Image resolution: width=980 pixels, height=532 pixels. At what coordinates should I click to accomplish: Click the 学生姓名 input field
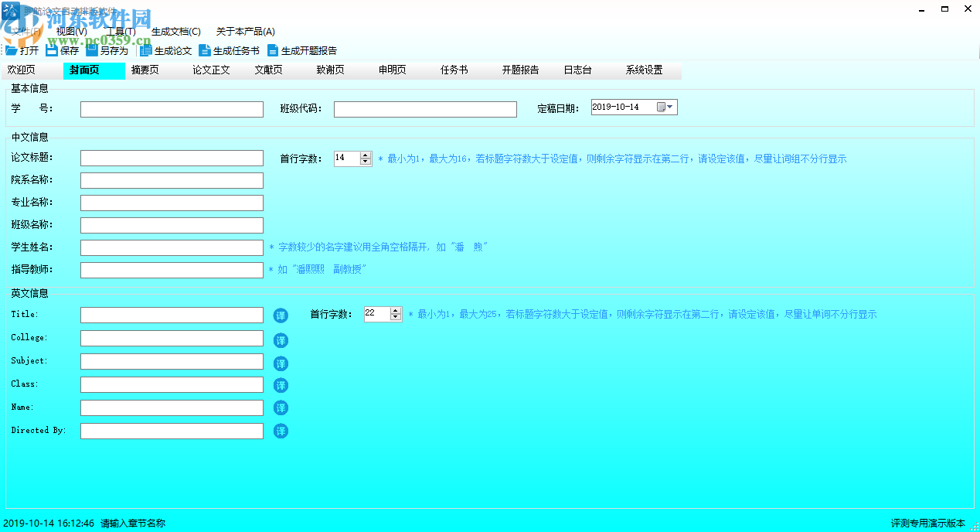click(172, 247)
